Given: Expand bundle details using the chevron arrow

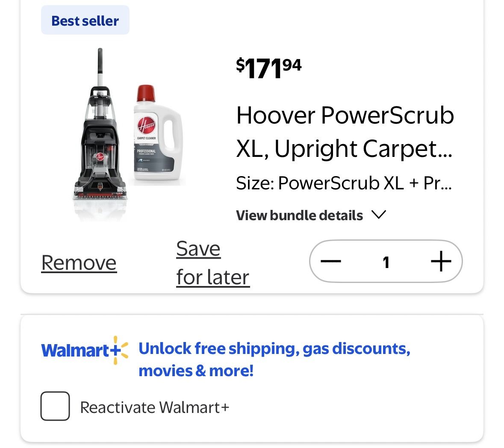Looking at the screenshot, I should click(x=379, y=215).
